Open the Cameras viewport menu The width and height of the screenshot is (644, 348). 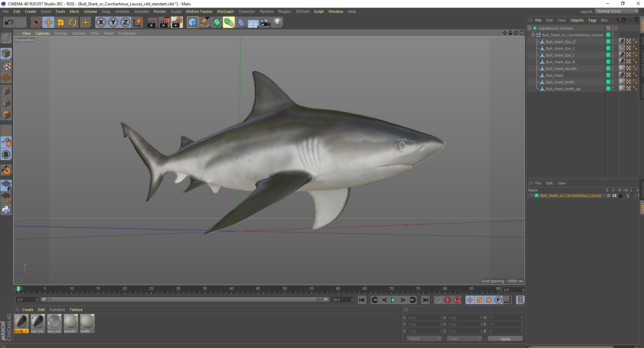pyautogui.click(x=42, y=33)
